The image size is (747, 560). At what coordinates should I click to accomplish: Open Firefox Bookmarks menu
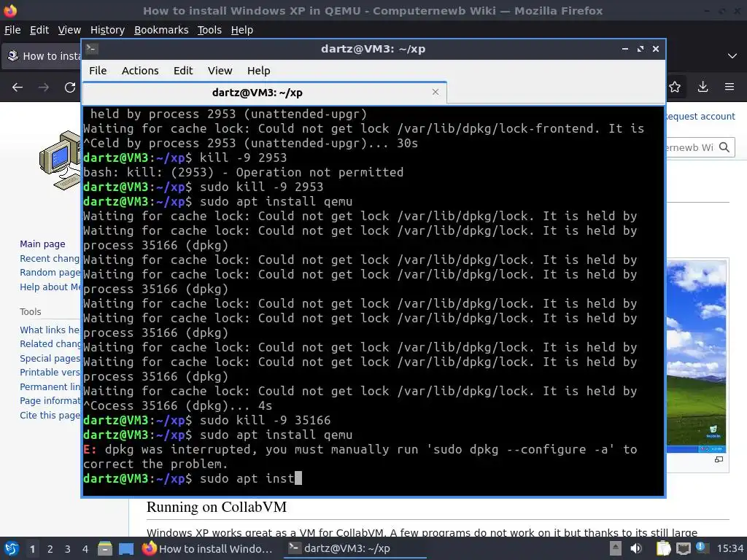tap(161, 30)
